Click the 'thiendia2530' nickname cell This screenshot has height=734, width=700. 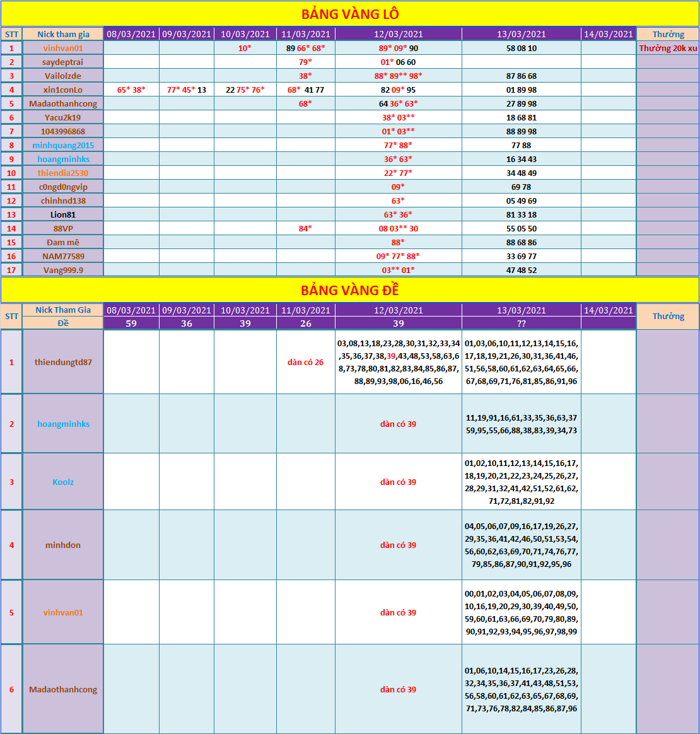coord(63,173)
